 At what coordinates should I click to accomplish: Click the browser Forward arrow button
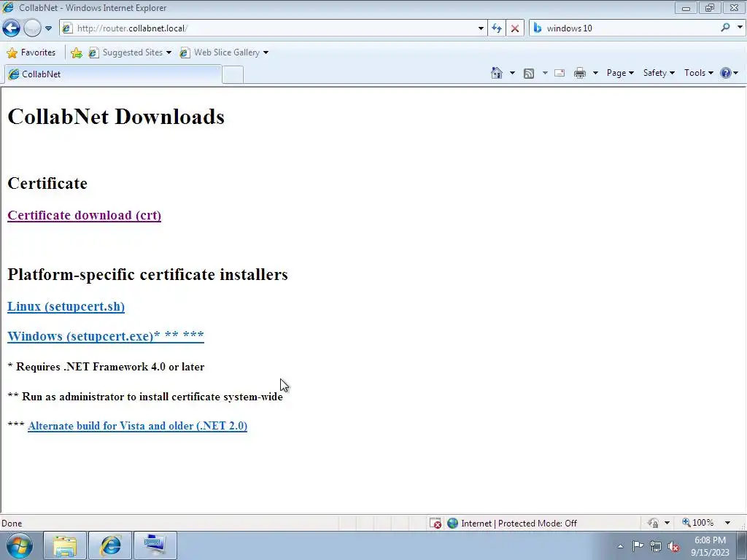(x=32, y=28)
